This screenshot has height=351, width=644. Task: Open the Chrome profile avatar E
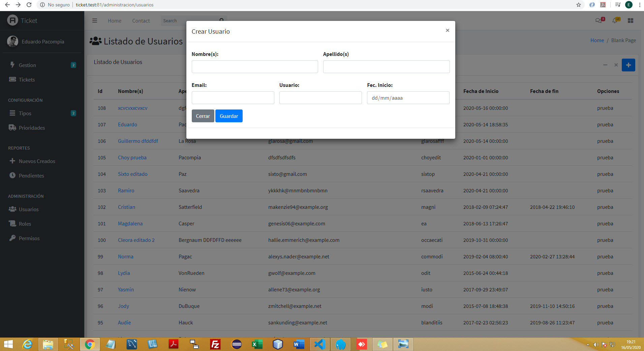click(x=628, y=5)
